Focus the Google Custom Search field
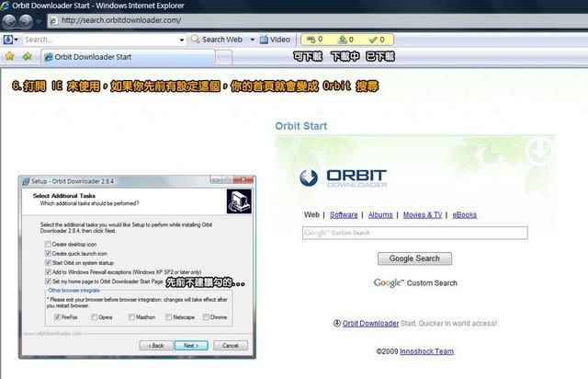The width and height of the screenshot is (588, 379). click(414, 233)
